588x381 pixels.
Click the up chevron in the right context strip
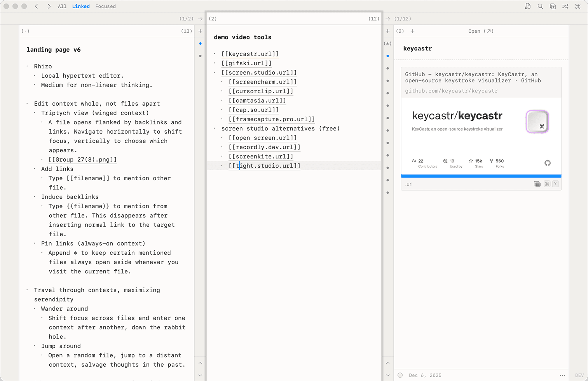coord(387,363)
